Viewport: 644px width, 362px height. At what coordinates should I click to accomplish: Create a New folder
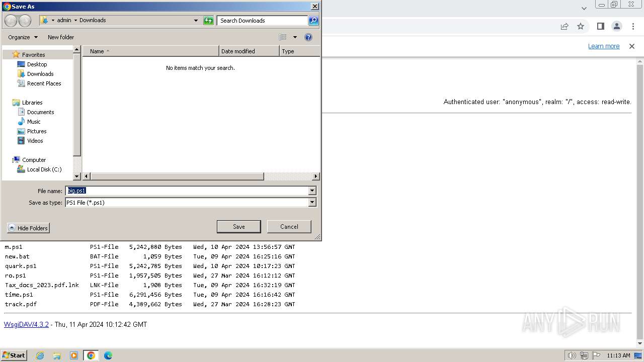[x=61, y=37]
